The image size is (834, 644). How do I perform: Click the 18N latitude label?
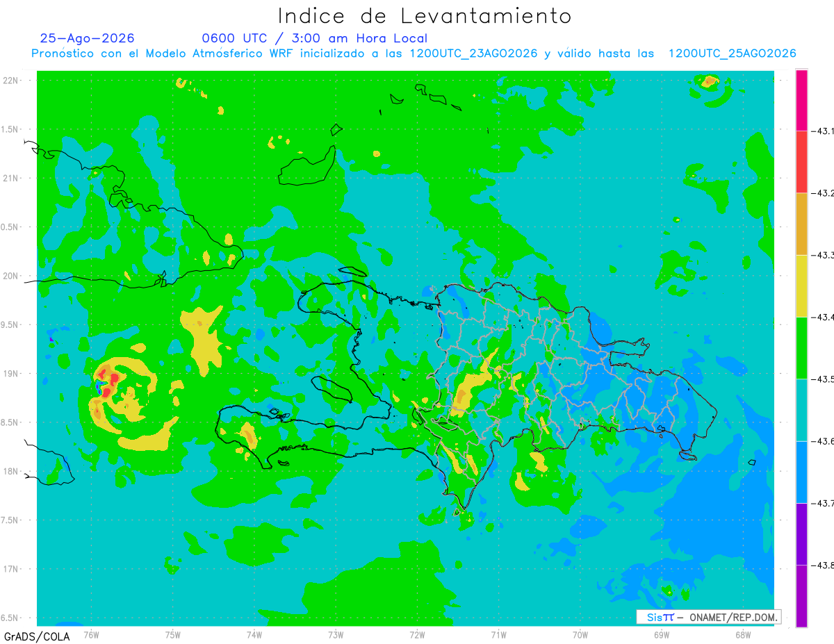11,471
